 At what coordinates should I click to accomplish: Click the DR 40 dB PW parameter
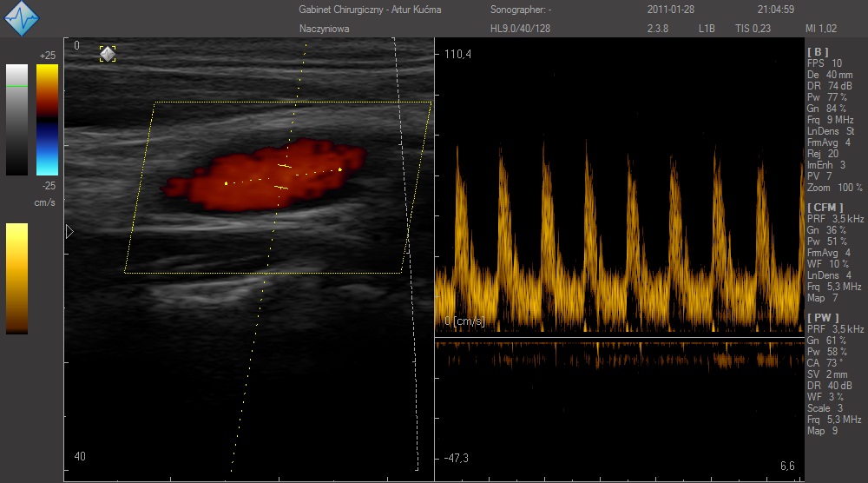tap(829, 386)
